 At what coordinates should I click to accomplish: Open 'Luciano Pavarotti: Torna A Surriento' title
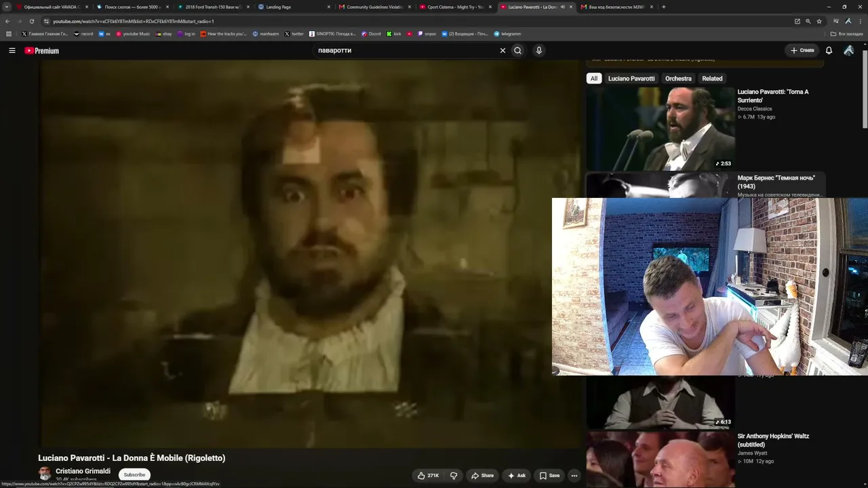pyautogui.click(x=773, y=96)
